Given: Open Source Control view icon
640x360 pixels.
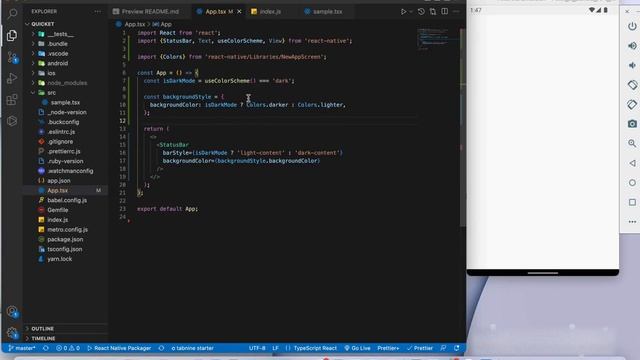Looking at the screenshot, I should (x=12, y=57).
